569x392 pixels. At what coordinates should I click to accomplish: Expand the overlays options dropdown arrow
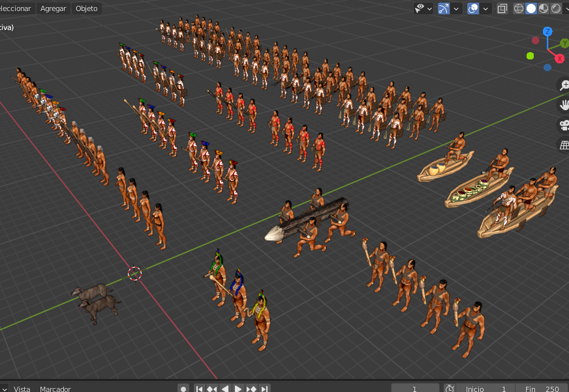pos(485,8)
